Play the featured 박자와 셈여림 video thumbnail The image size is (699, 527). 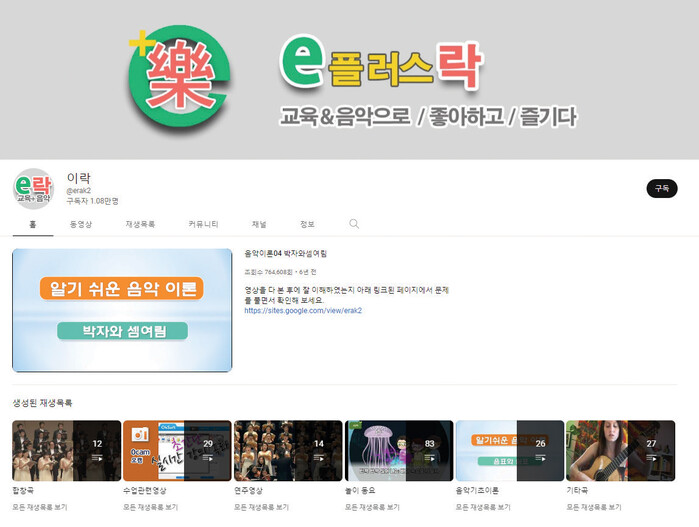122,310
